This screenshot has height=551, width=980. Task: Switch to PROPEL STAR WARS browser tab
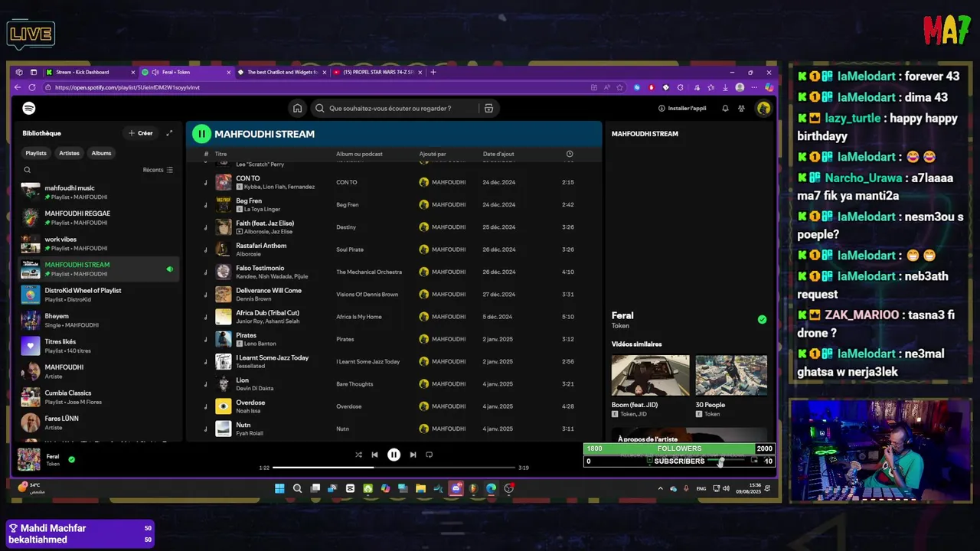[377, 72]
